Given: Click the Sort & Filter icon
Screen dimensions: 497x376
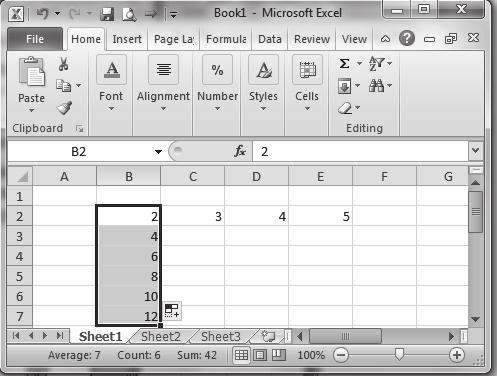Looking at the screenshot, I should tap(376, 63).
